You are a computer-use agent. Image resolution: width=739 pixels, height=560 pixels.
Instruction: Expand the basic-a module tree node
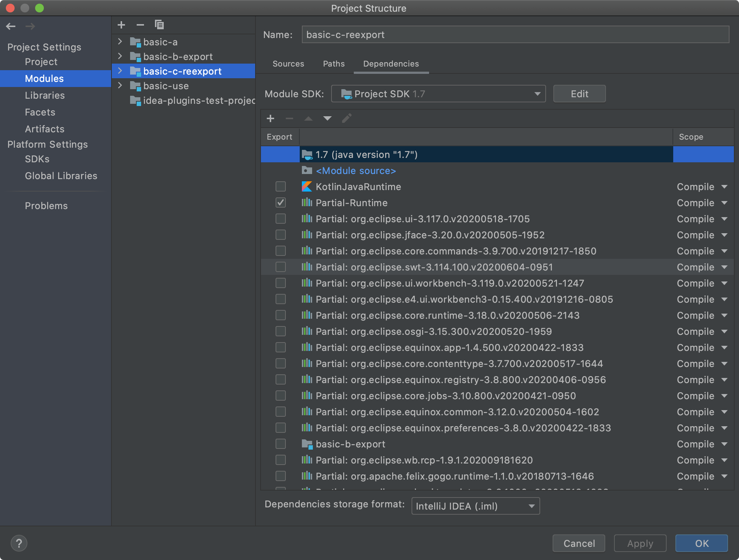(120, 42)
